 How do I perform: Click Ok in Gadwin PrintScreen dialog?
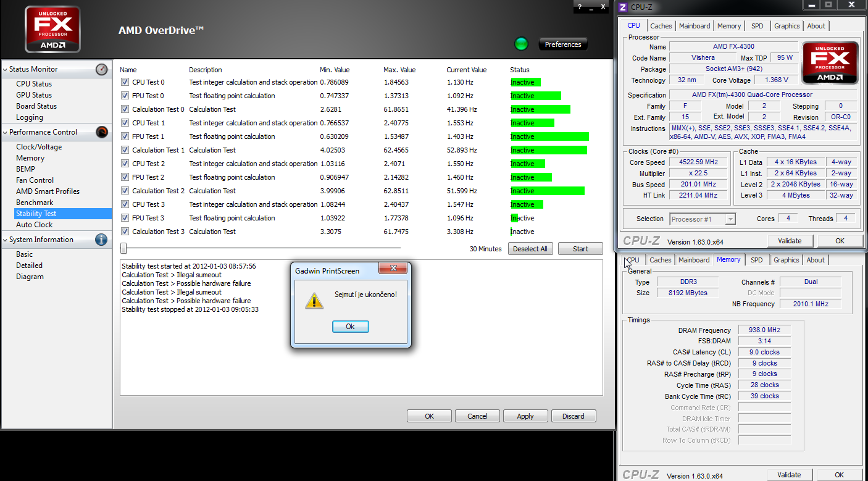click(x=350, y=327)
